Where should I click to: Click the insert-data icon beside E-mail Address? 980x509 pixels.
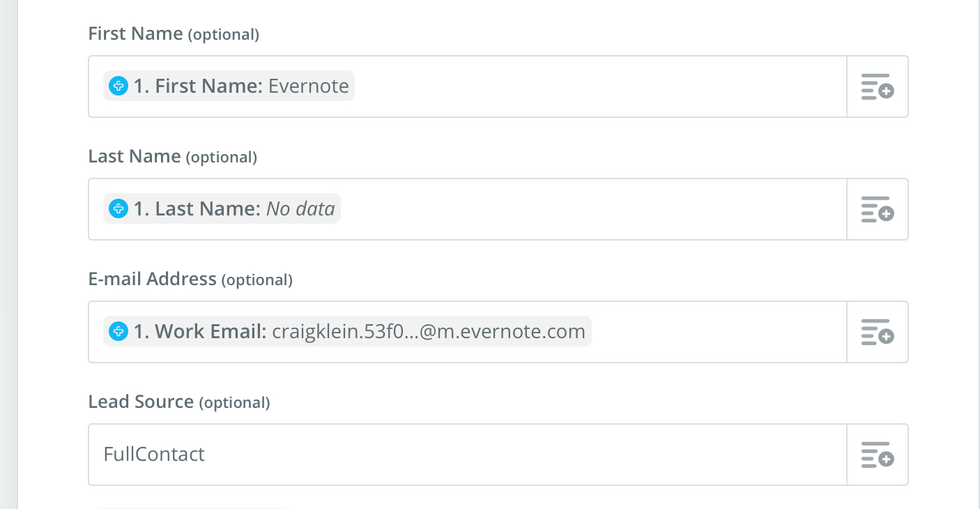pos(878,332)
